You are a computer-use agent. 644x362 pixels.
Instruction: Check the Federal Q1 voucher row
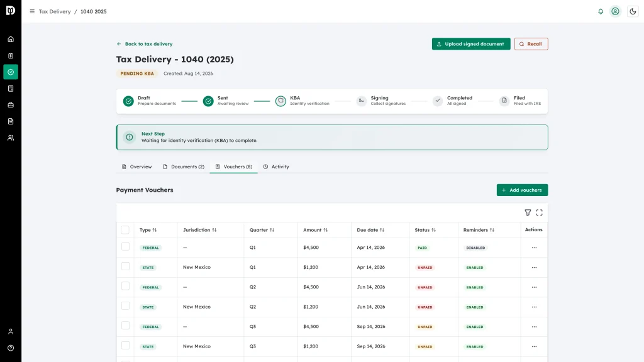point(125,246)
